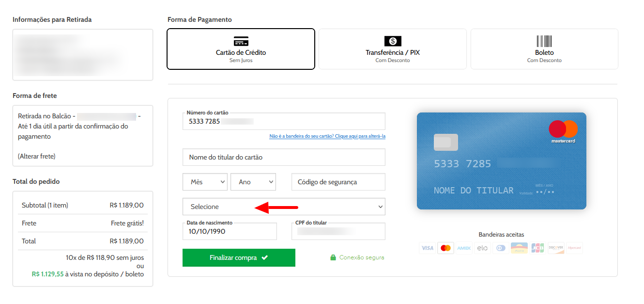This screenshot has width=644, height=304.
Task: Focus the CPF do titular field
Action: (x=338, y=231)
